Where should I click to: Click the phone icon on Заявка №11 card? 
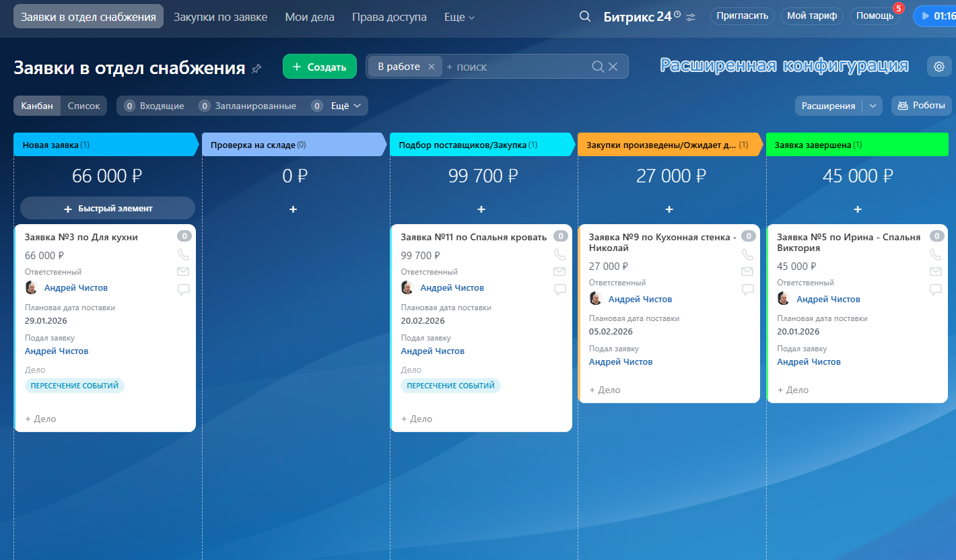559,254
